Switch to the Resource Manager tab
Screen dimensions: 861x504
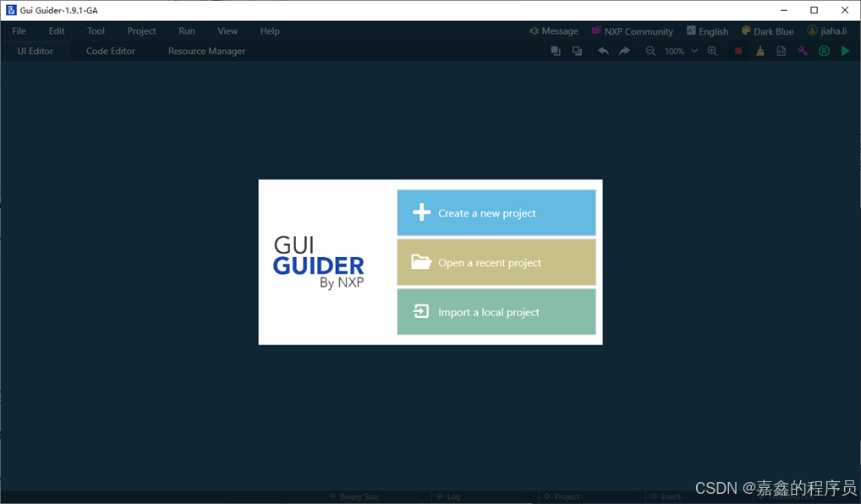pyautogui.click(x=206, y=51)
